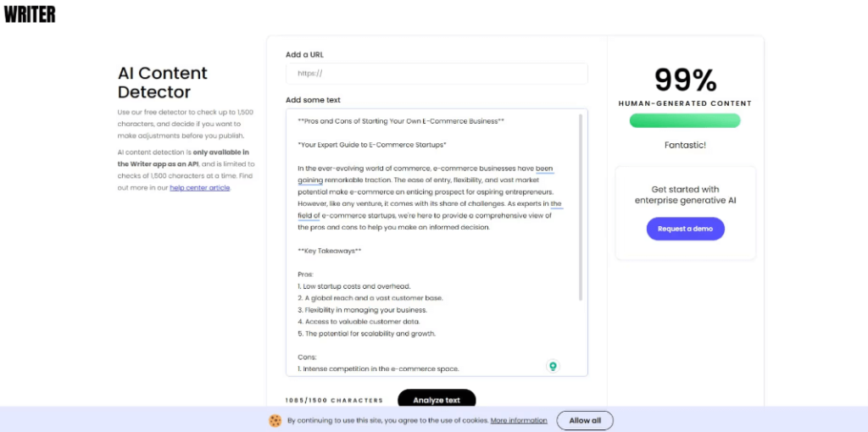This screenshot has width=868, height=432.
Task: Click the underlined word 'been' in paragraph
Action: (x=545, y=169)
